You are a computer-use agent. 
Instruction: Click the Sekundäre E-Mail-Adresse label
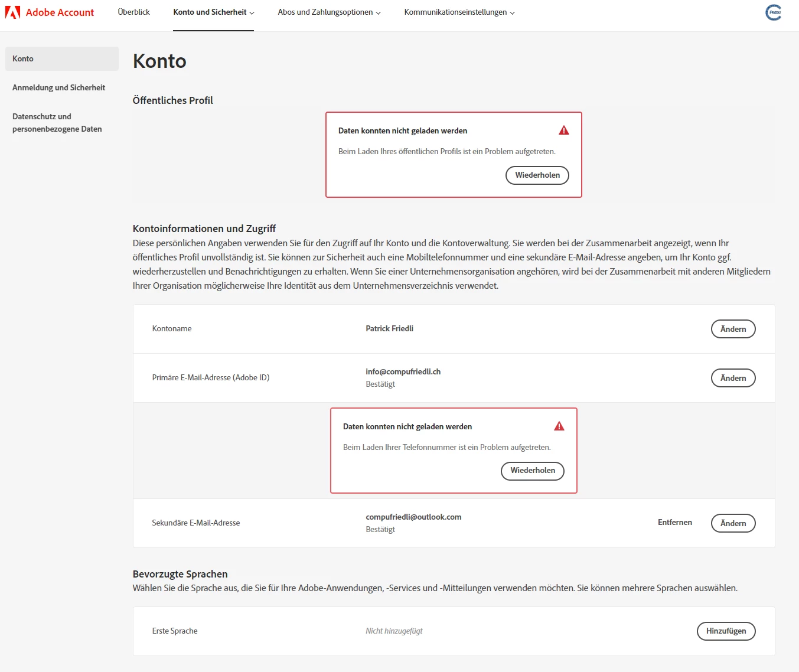click(x=196, y=523)
